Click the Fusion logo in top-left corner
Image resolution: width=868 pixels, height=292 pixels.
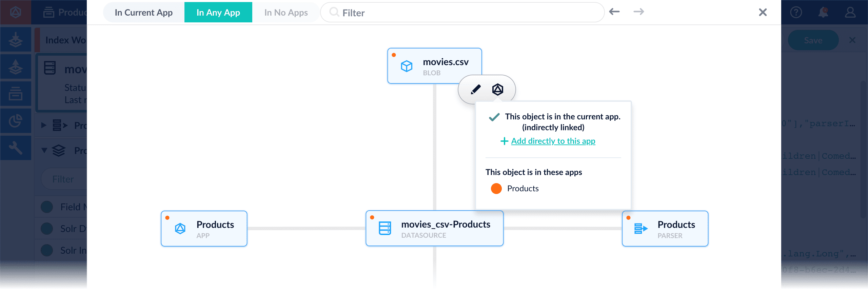click(16, 12)
